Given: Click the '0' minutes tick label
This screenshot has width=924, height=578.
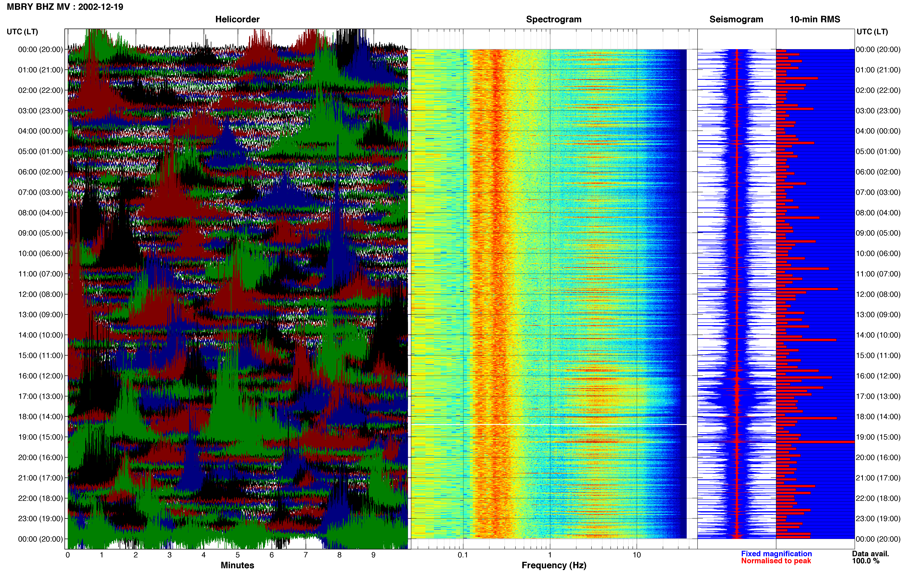Looking at the screenshot, I should click(68, 555).
